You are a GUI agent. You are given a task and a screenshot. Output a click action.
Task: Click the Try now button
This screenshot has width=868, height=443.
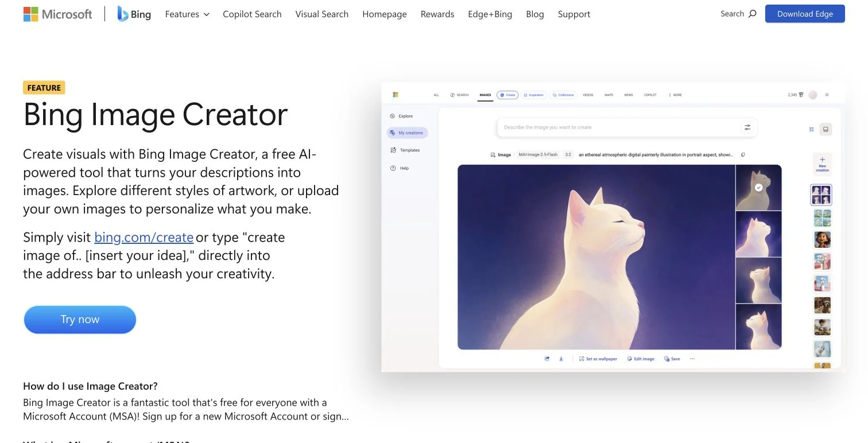pyautogui.click(x=80, y=320)
